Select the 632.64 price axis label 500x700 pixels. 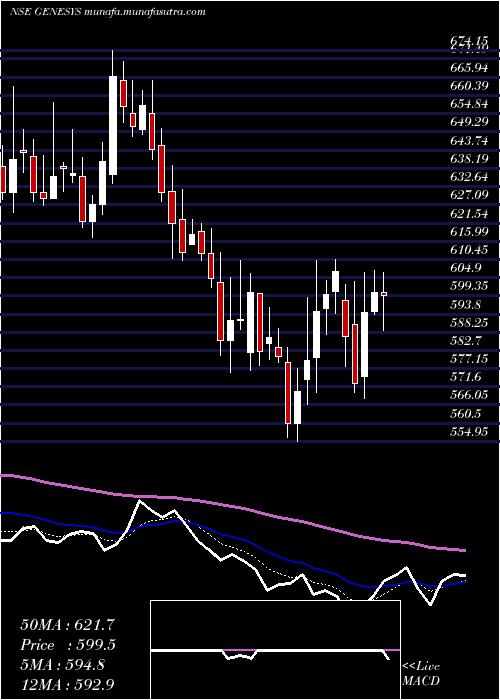(469, 177)
